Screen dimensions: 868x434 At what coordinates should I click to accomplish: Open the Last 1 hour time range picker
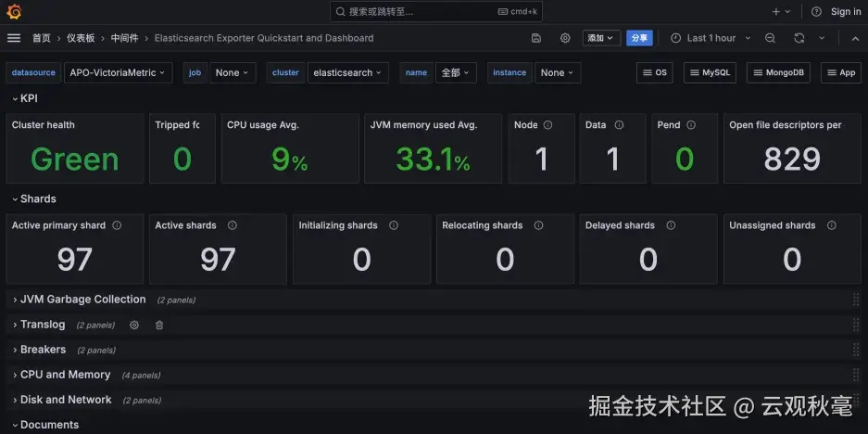coord(711,38)
